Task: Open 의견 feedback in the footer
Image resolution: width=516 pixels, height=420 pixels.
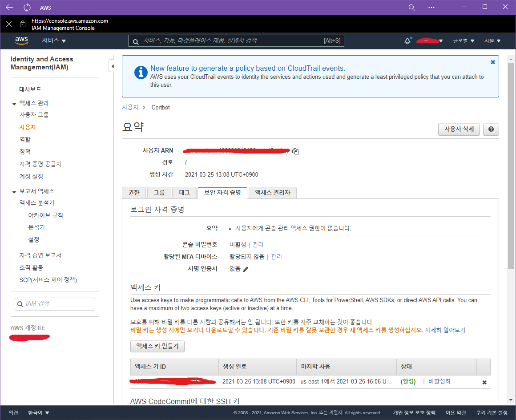Action: [x=13, y=413]
